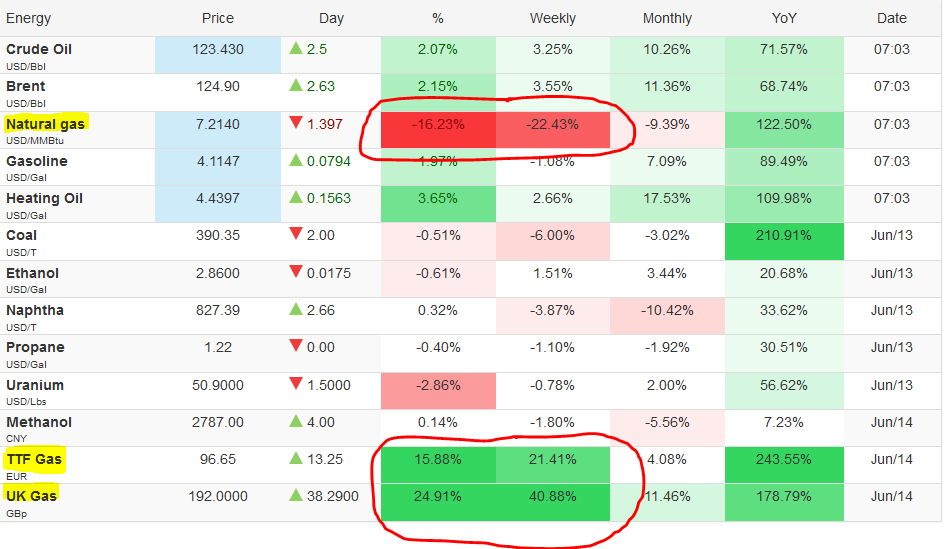Open the Methanol commodity link
Viewport: 945px width, 549px height.
[39, 422]
